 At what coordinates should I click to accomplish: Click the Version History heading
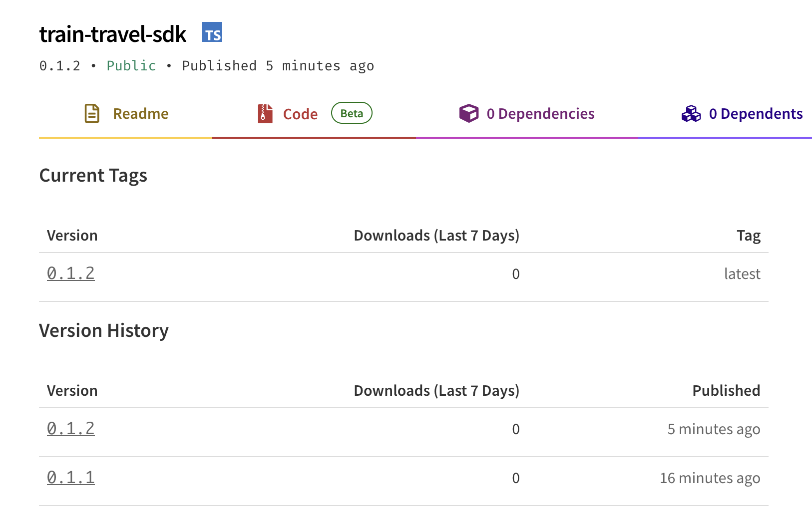pos(104,331)
